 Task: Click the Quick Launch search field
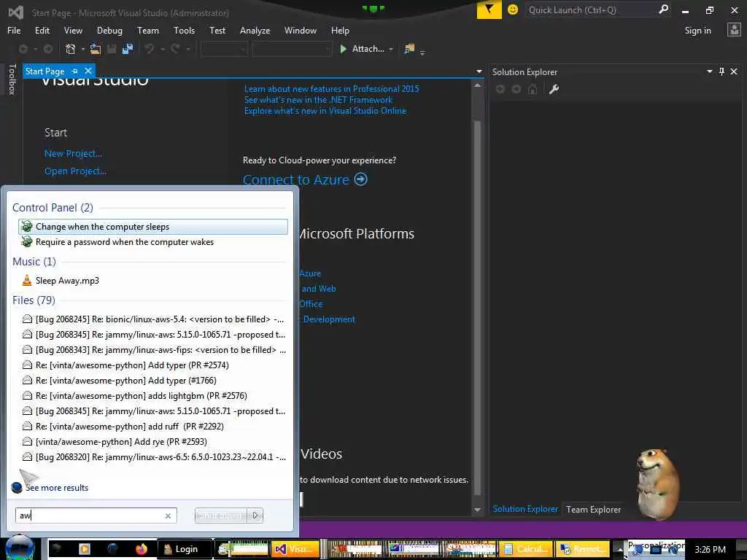coord(591,10)
